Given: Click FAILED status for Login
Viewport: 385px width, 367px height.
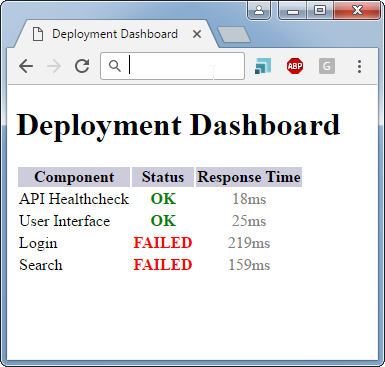Looking at the screenshot, I should 163,243.
